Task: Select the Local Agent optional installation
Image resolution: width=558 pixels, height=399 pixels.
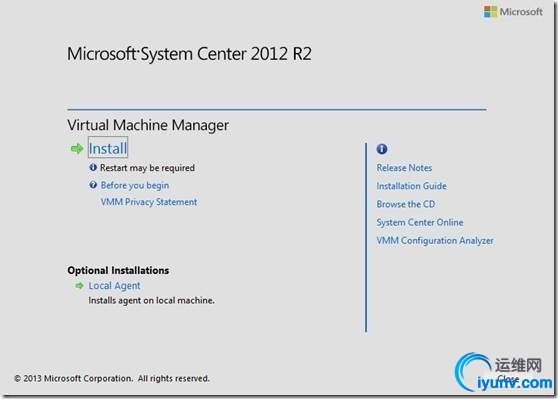Action: click(114, 286)
